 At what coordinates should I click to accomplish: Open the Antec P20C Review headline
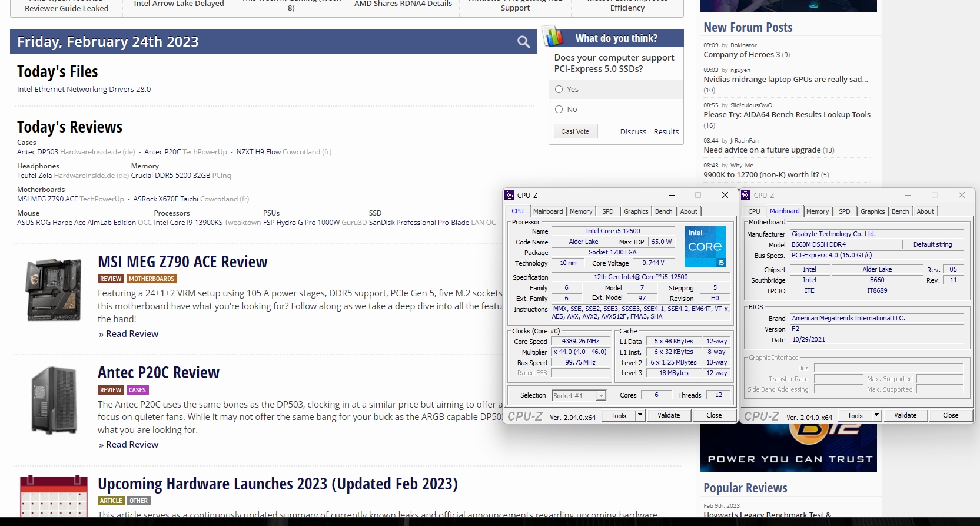pos(158,372)
